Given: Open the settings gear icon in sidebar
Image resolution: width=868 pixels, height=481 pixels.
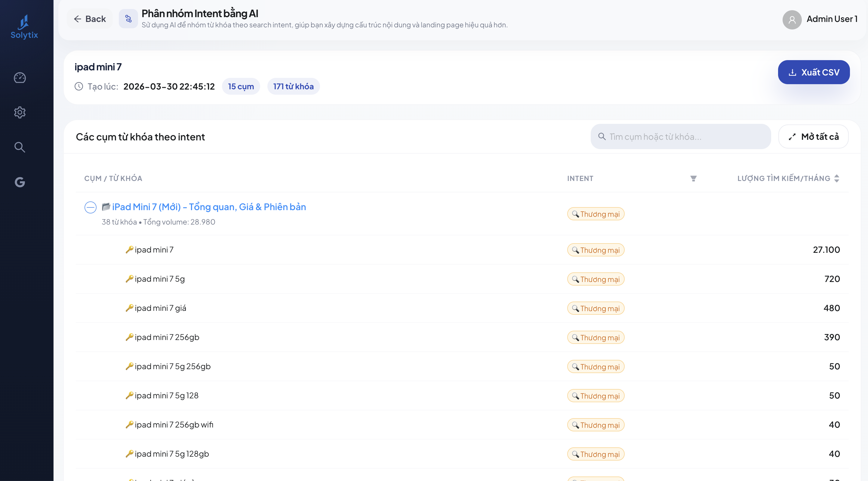Looking at the screenshot, I should click(20, 112).
